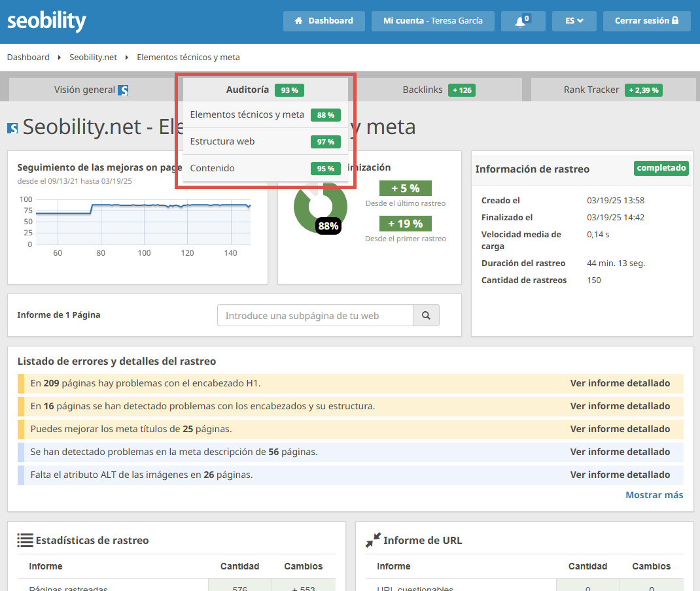Select the Auditoría tab
This screenshot has height=591, width=700.
[x=265, y=90]
